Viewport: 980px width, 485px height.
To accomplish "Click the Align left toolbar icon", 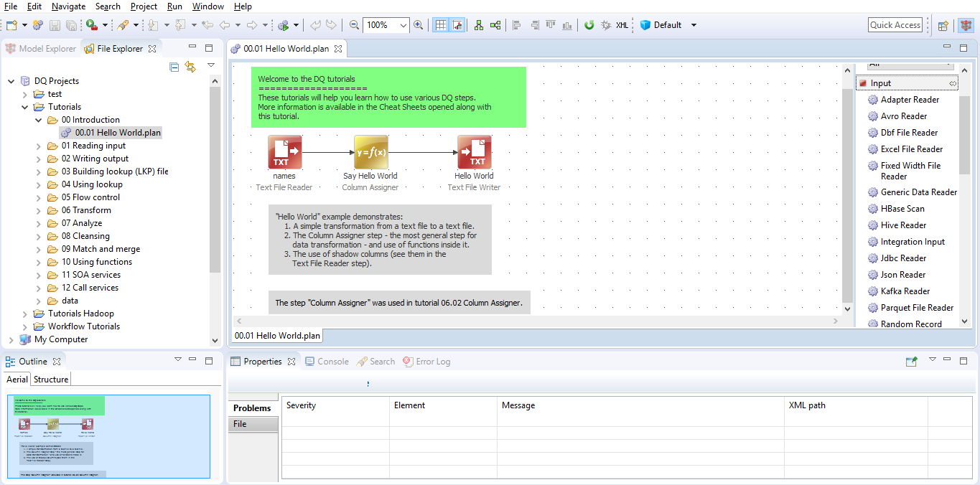I will (x=517, y=25).
